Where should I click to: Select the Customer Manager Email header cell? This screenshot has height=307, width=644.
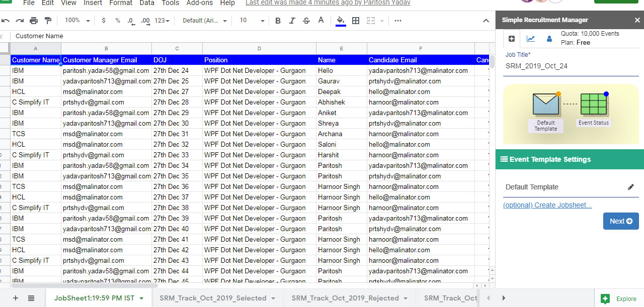106,60
